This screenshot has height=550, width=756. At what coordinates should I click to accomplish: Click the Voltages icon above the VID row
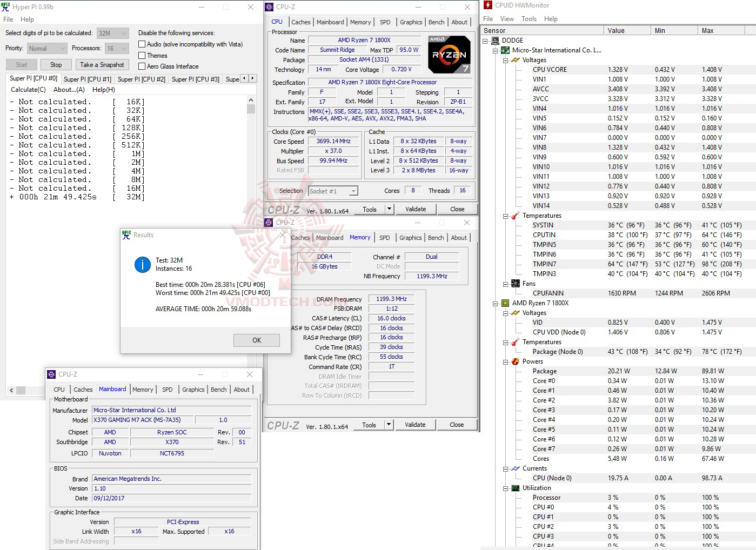pos(516,313)
